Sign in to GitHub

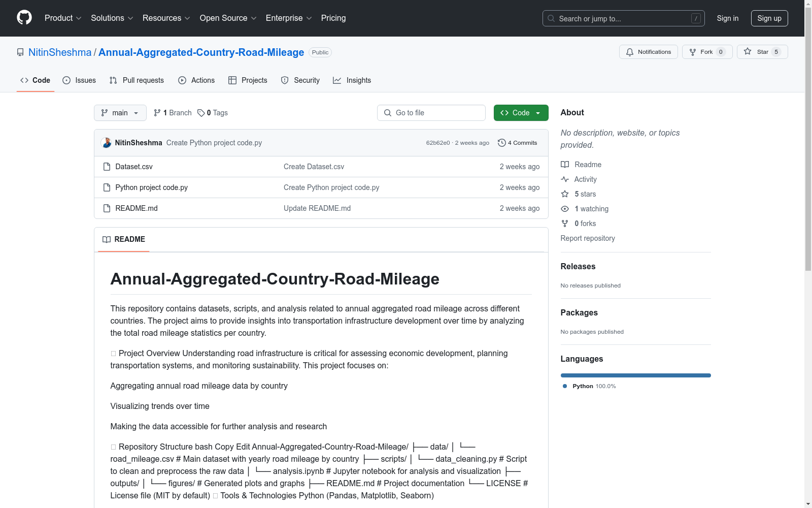pos(727,18)
